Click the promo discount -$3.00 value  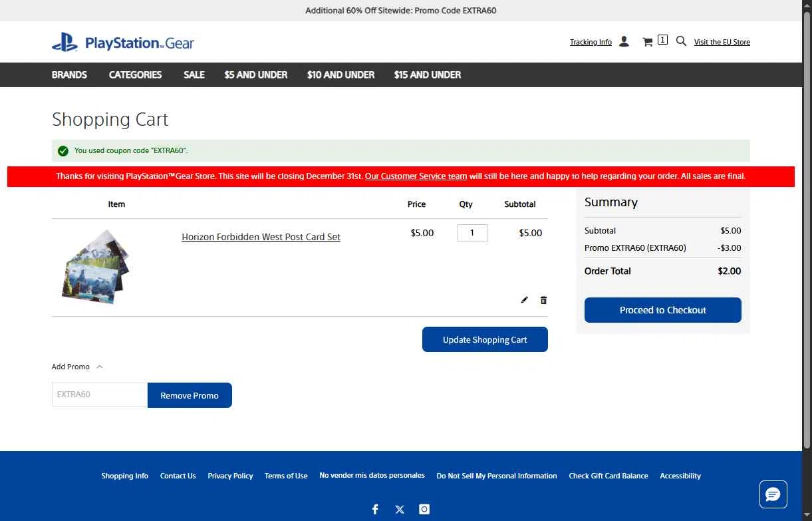pyautogui.click(x=730, y=248)
